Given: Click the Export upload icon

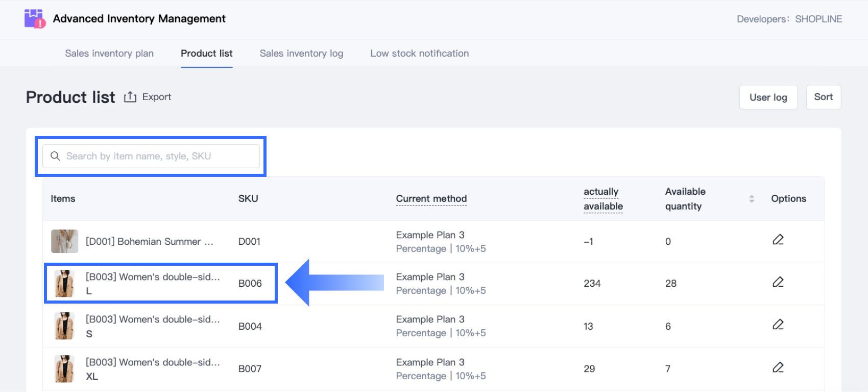Looking at the screenshot, I should [130, 97].
